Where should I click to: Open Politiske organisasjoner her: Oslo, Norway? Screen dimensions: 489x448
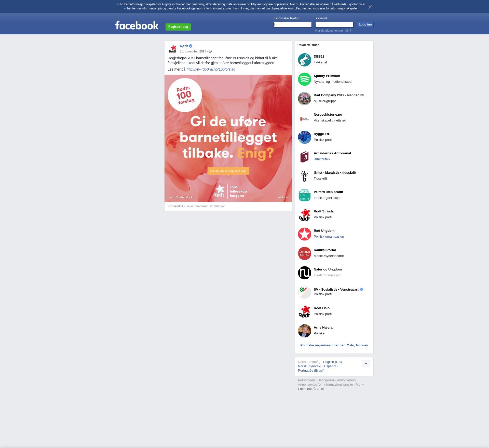coord(334,345)
